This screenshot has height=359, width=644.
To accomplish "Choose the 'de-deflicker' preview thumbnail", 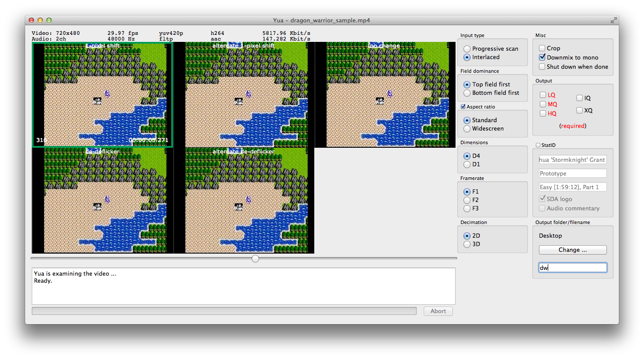I will click(x=102, y=201).
